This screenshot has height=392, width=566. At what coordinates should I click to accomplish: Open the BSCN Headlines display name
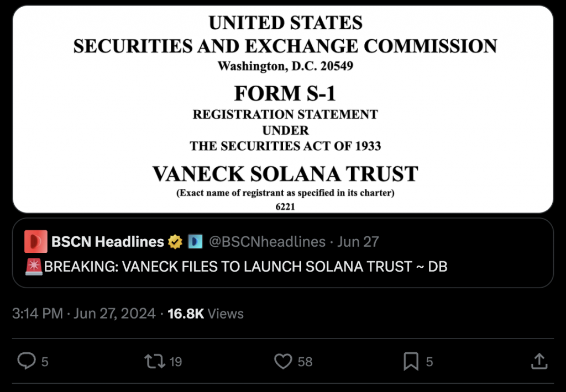tap(107, 241)
